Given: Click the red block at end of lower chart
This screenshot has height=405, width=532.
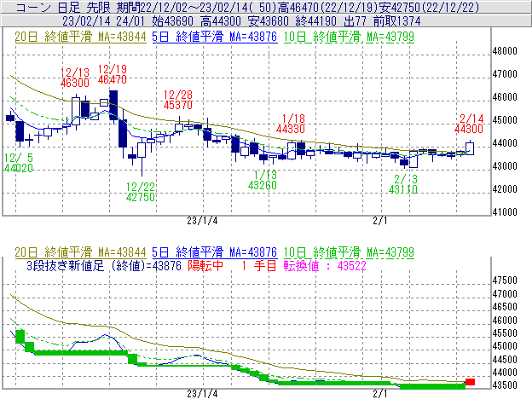Looking at the screenshot, I should pyautogui.click(x=470, y=382).
